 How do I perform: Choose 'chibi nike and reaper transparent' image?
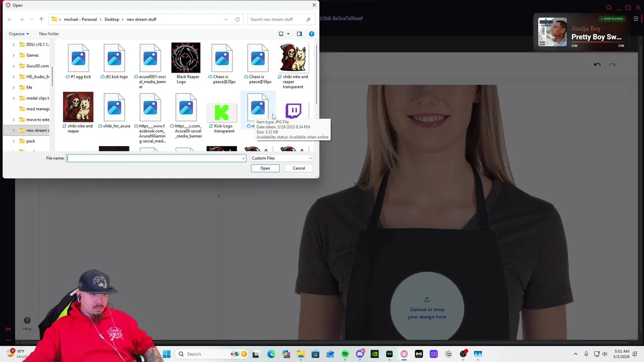293,65
